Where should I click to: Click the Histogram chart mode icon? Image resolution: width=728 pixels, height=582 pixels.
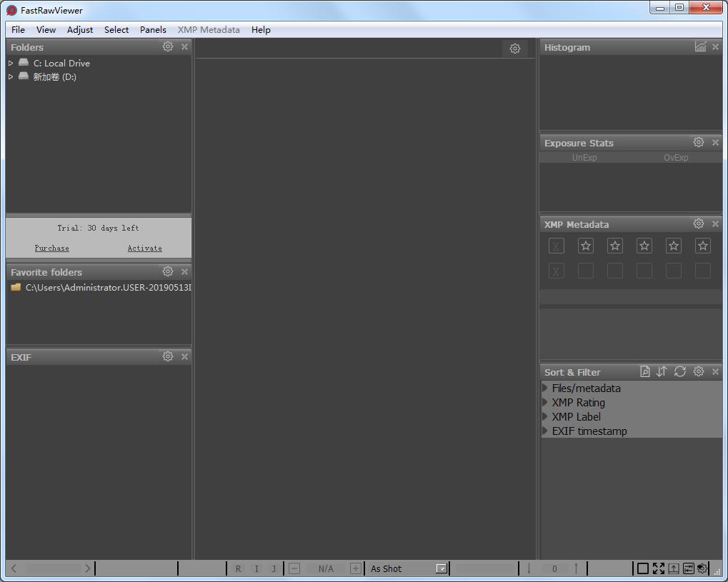click(700, 46)
